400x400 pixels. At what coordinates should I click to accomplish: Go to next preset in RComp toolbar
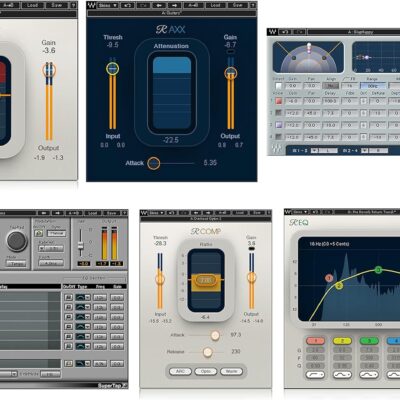click(x=208, y=213)
